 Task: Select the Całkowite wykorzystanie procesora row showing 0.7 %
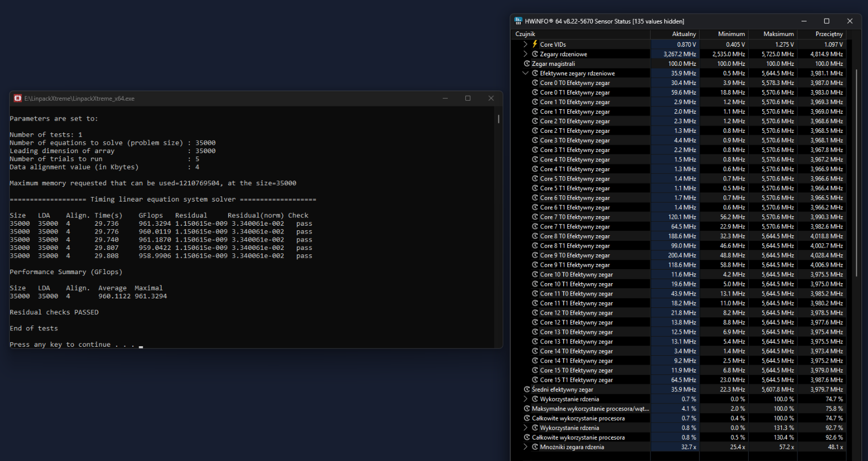(578, 418)
